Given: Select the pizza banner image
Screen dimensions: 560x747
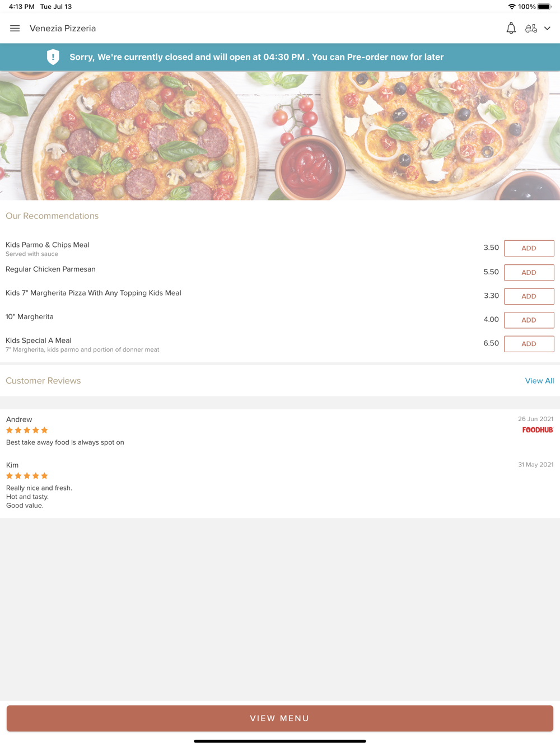Looking at the screenshot, I should click(x=280, y=136).
